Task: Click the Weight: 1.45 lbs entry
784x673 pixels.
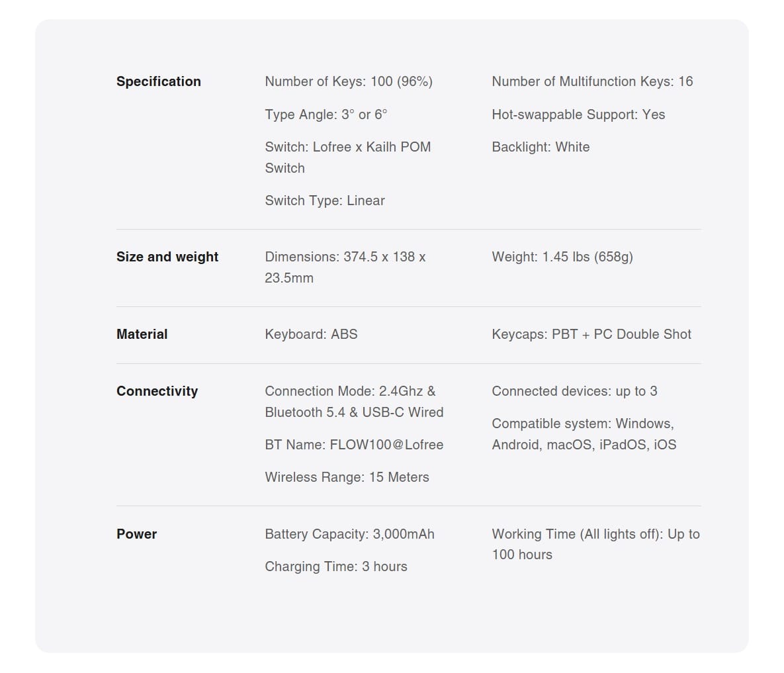Action: [562, 257]
